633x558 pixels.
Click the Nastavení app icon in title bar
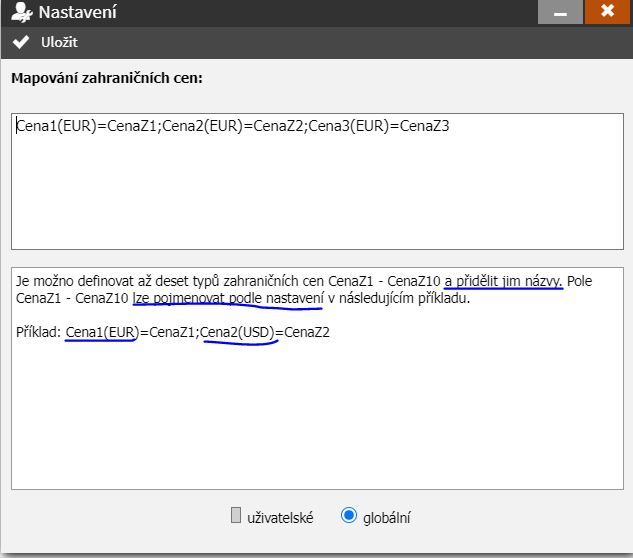click(x=18, y=14)
